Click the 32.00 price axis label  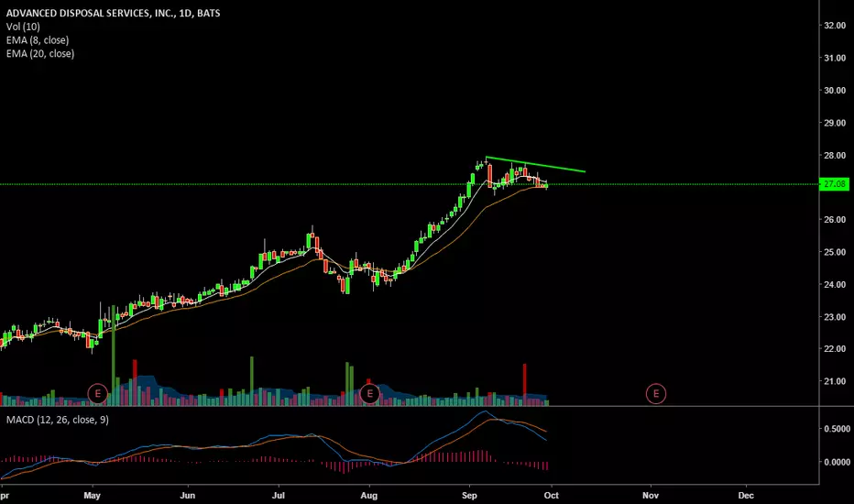point(835,26)
